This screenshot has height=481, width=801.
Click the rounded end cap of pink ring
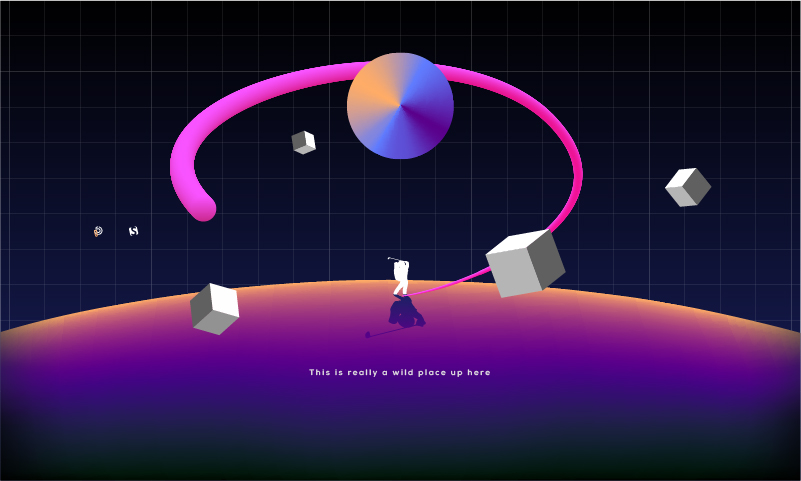tap(203, 209)
